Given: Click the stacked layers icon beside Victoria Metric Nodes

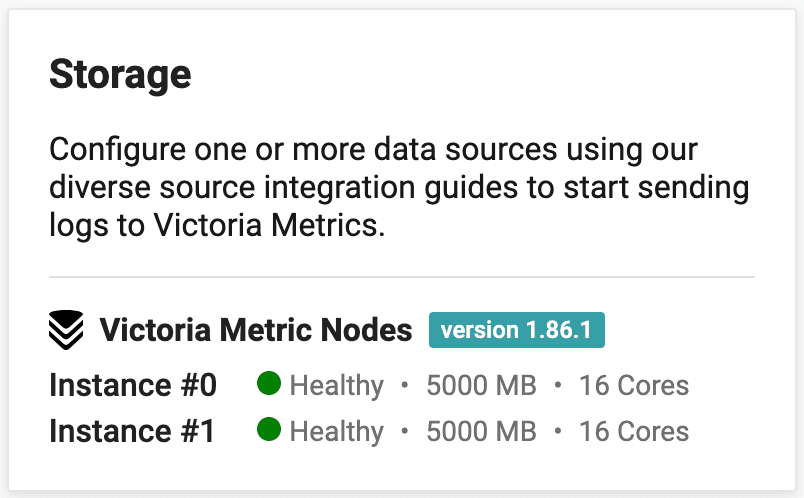Looking at the screenshot, I should 67,330.
